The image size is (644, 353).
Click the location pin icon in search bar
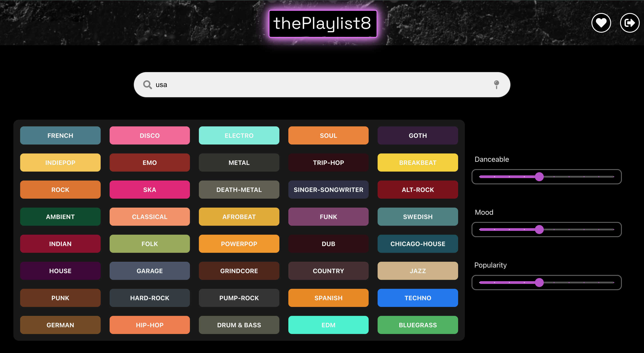click(496, 85)
